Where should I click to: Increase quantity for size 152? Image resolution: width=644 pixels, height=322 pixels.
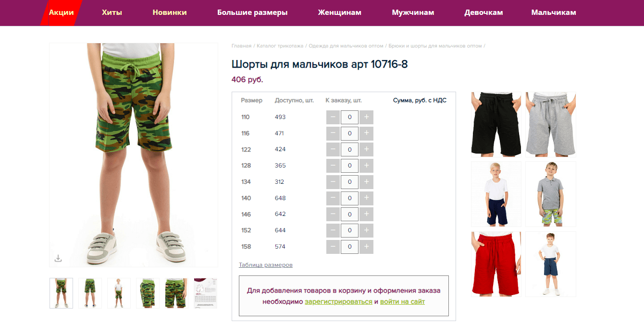tap(366, 230)
